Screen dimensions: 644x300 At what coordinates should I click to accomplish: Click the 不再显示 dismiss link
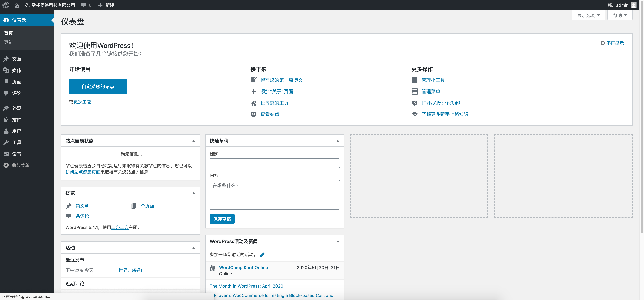pyautogui.click(x=615, y=43)
